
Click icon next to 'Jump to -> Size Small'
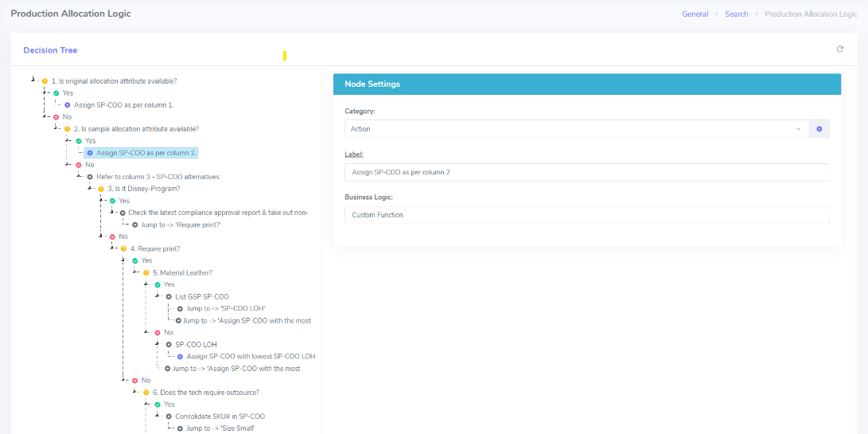(x=180, y=428)
